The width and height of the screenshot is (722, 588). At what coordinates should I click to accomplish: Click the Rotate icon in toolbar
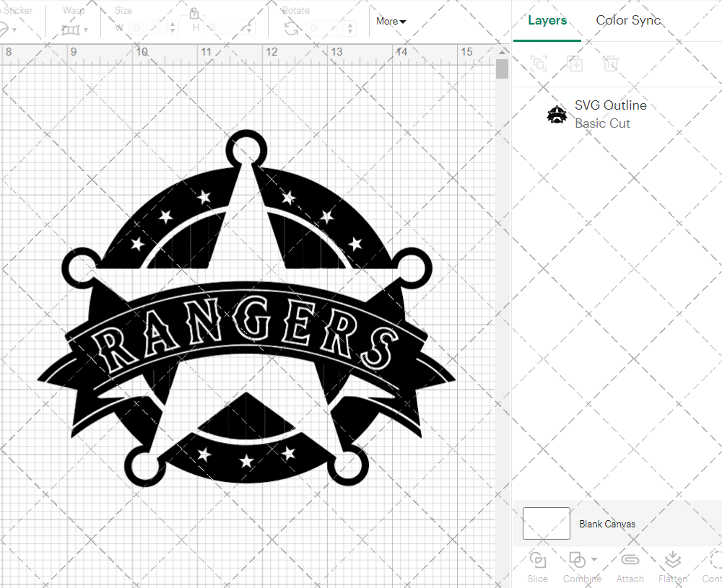tap(291, 28)
